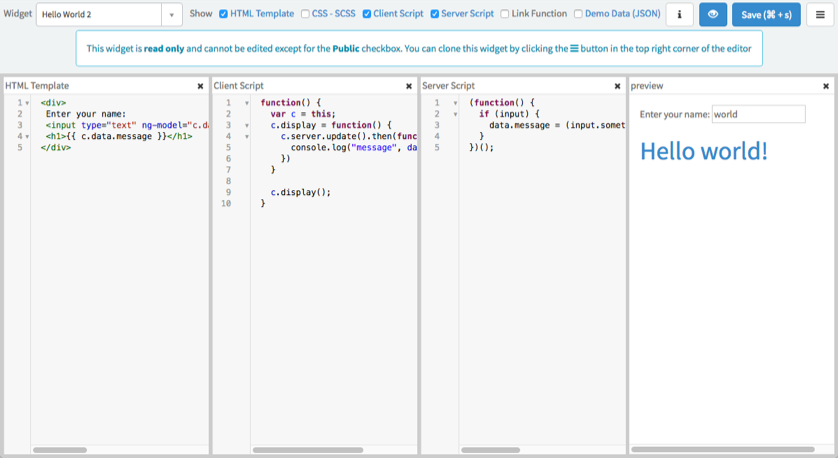The width and height of the screenshot is (838, 458).
Task: Click the '</div>' line in HTML Template
Action: tap(56, 148)
